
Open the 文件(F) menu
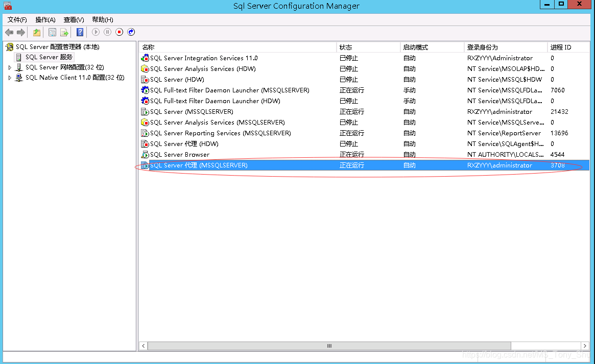tap(17, 20)
